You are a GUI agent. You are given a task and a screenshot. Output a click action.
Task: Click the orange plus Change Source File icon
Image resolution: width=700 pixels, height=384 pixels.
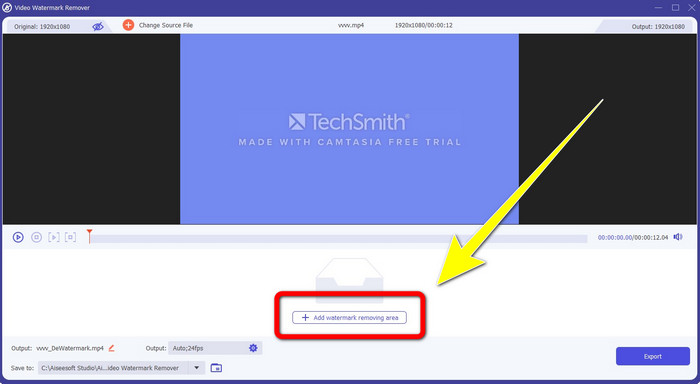click(128, 25)
